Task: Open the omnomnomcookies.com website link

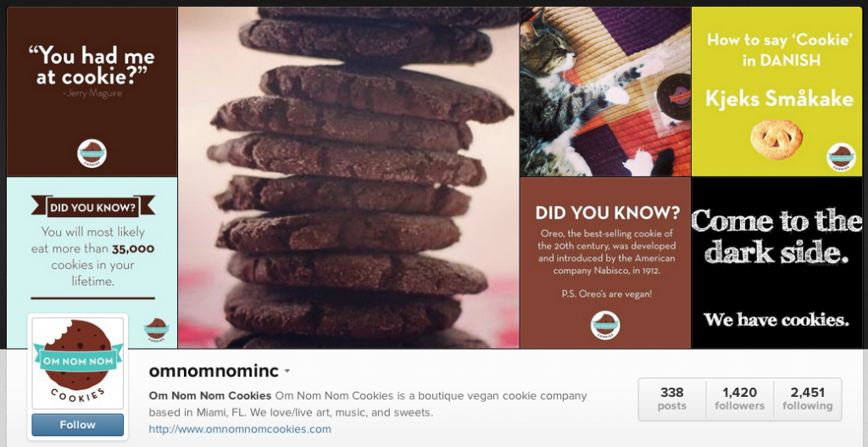Action: tap(240, 429)
